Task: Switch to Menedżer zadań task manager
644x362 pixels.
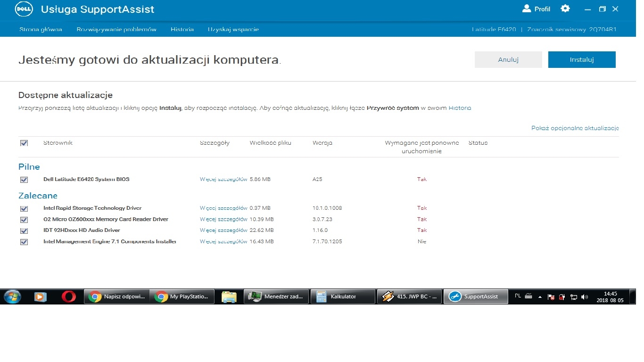Action: tap(277, 296)
